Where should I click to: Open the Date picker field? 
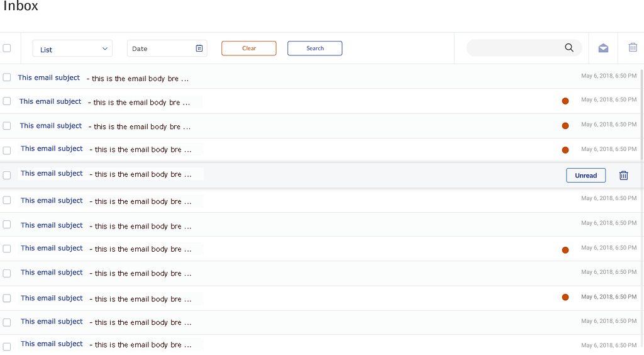click(x=167, y=48)
